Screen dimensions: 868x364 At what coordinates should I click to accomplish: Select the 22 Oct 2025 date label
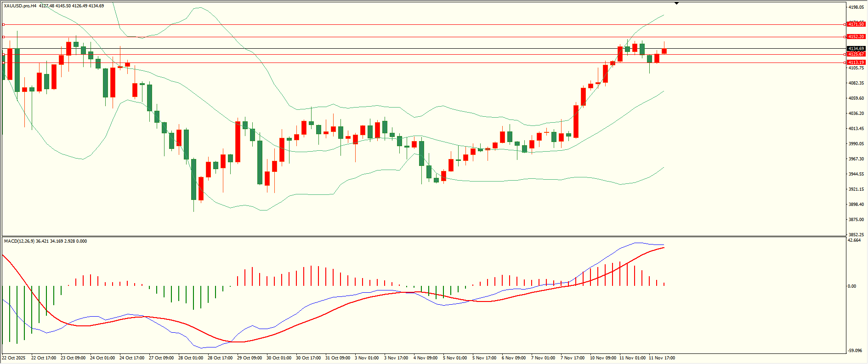tap(14, 358)
